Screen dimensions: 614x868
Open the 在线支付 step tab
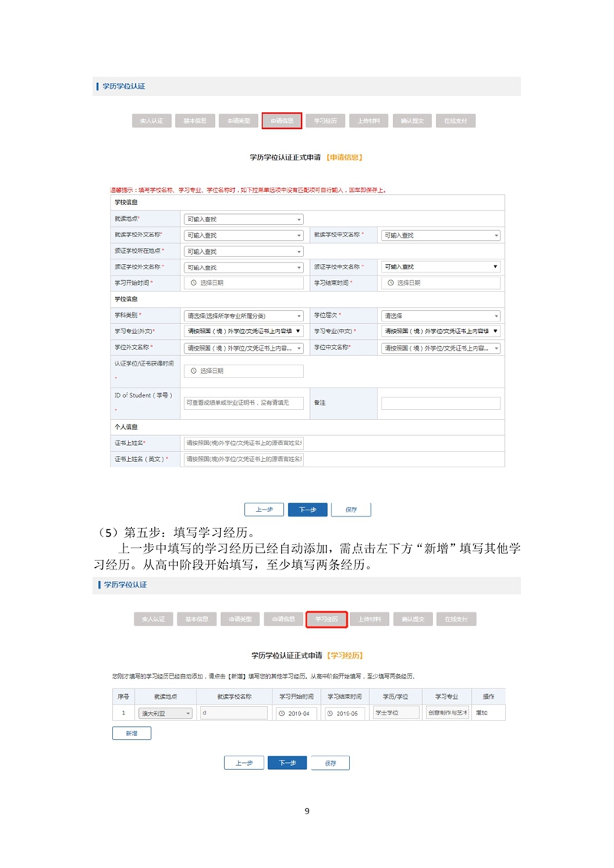pyautogui.click(x=455, y=120)
